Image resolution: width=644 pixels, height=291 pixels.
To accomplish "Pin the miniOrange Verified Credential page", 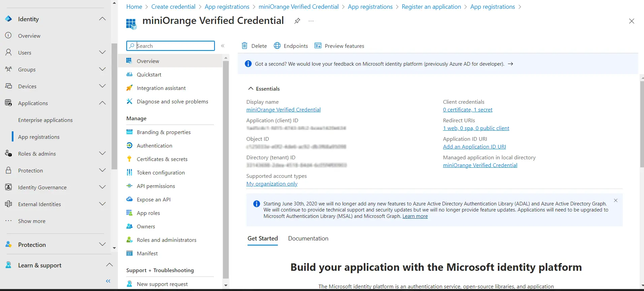I will tap(297, 21).
